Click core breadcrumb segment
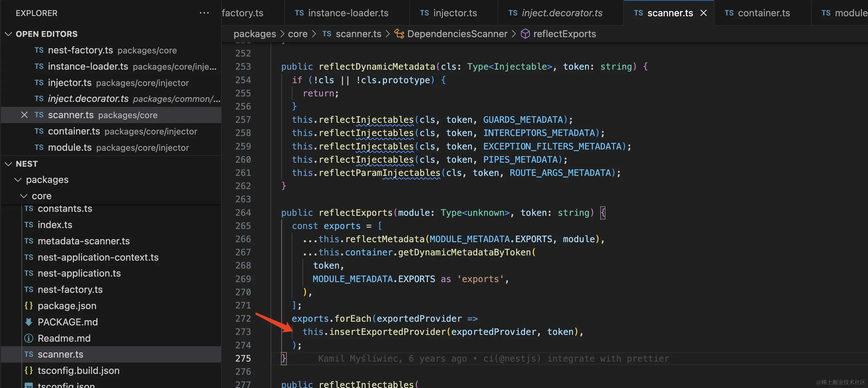This screenshot has width=868, height=388. 298,34
